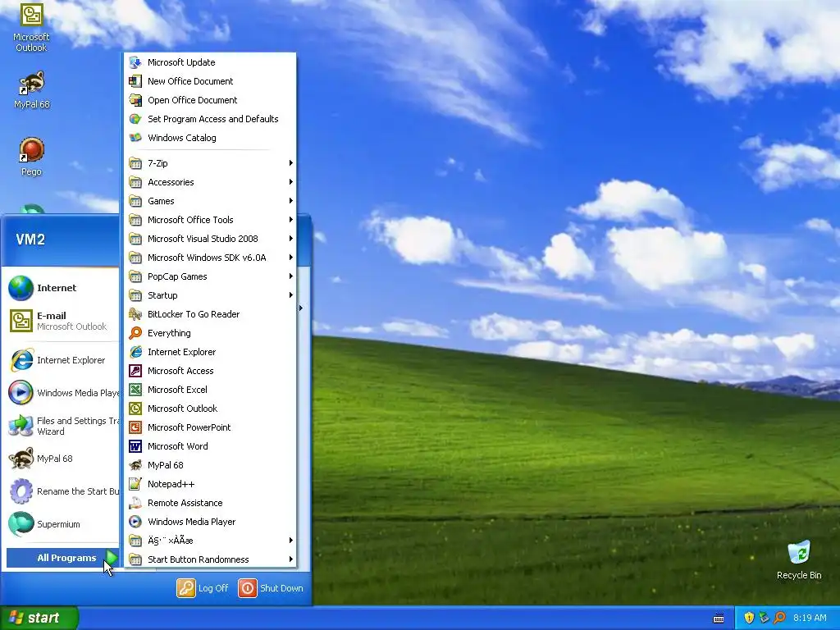This screenshot has width=840, height=630.
Task: Open Microsoft Access via its icon
Action: tap(135, 371)
